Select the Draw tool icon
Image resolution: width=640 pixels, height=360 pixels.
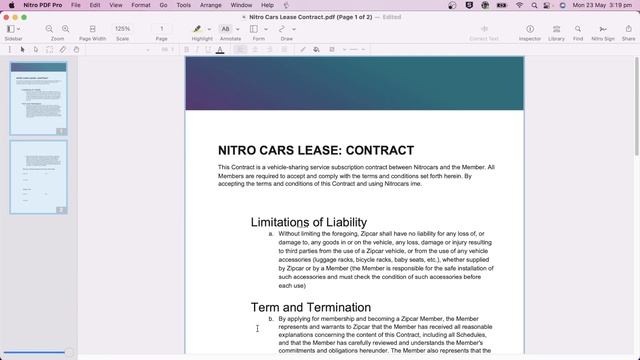click(282, 29)
